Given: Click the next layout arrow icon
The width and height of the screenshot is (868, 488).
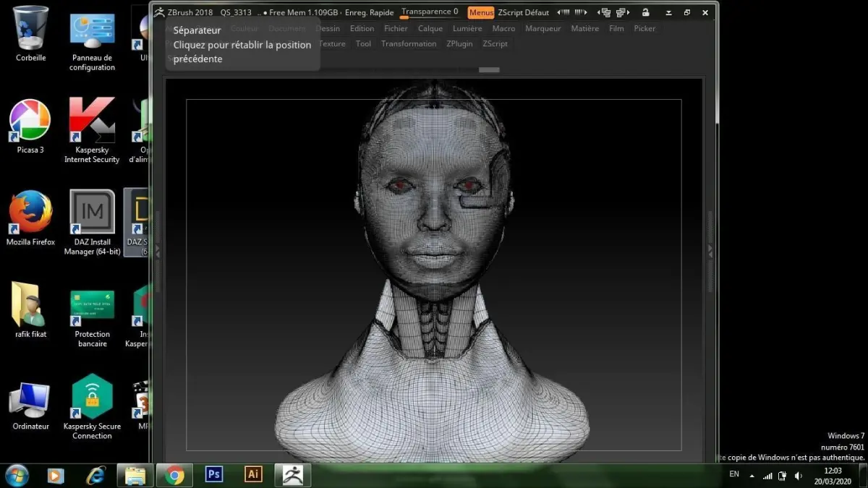Looking at the screenshot, I should (x=580, y=12).
